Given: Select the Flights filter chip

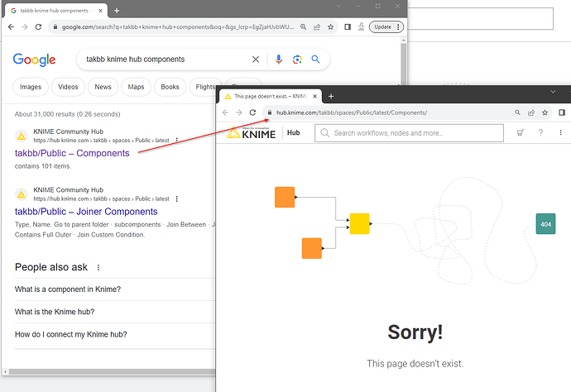Looking at the screenshot, I should coord(204,87).
